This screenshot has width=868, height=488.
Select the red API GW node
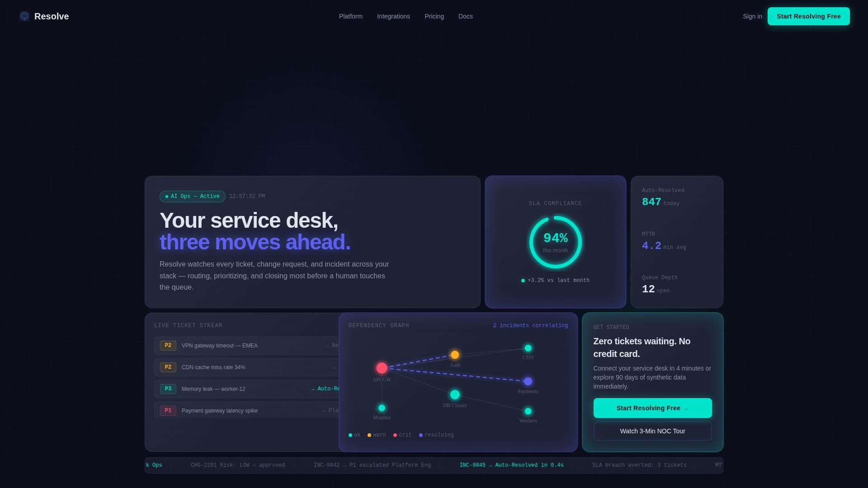(382, 368)
